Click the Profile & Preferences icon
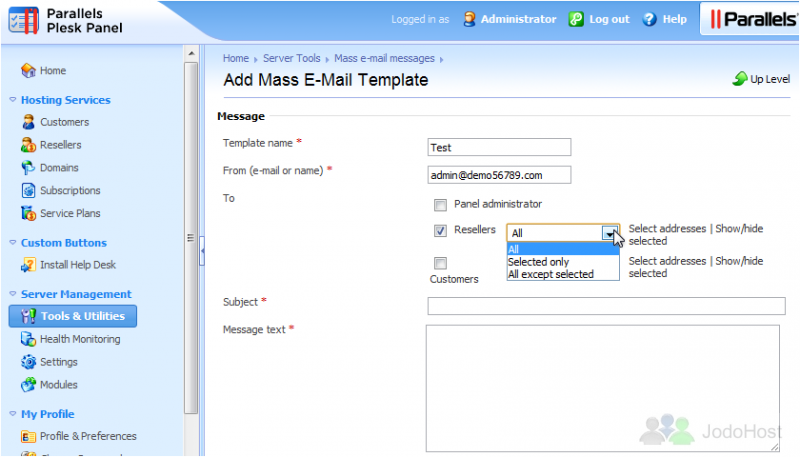The height and width of the screenshot is (457, 800). click(x=28, y=437)
